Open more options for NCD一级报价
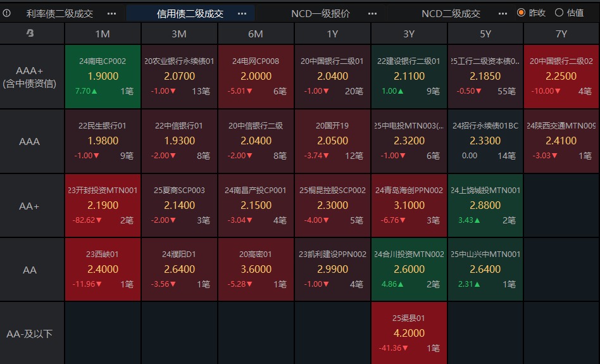Screen dimensions: 600x364 pos(372,14)
